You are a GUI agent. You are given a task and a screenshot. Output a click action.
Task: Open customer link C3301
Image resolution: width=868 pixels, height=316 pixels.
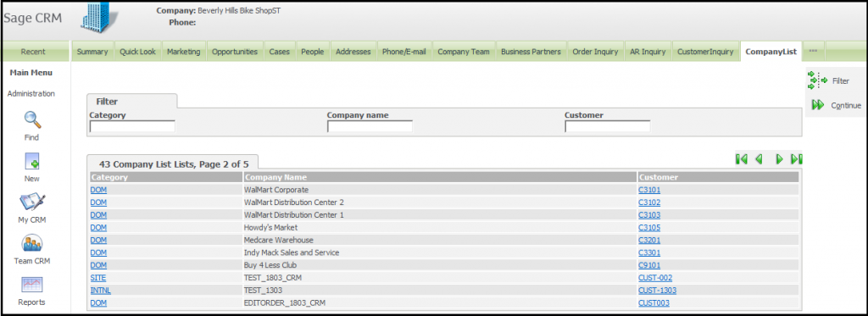pos(649,252)
